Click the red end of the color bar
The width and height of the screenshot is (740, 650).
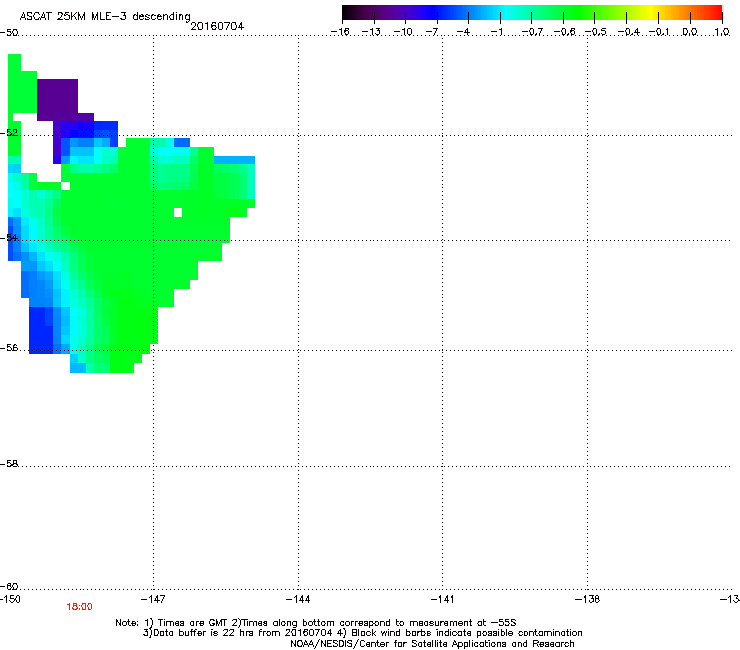714,12
